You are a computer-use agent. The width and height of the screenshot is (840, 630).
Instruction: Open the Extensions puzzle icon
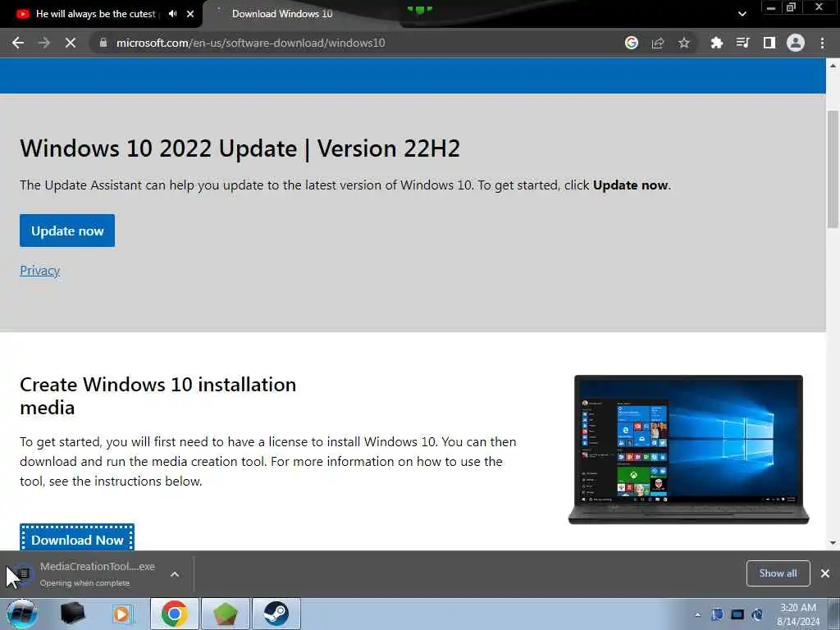(716, 43)
